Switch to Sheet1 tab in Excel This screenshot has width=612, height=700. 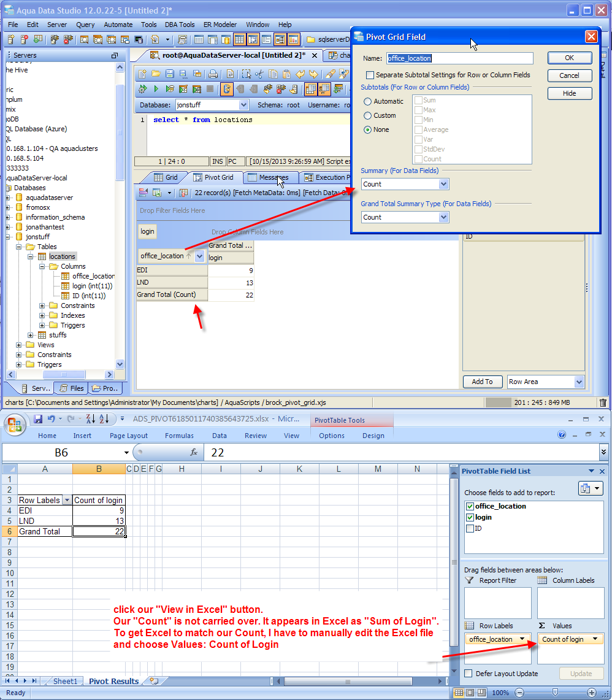tap(65, 681)
